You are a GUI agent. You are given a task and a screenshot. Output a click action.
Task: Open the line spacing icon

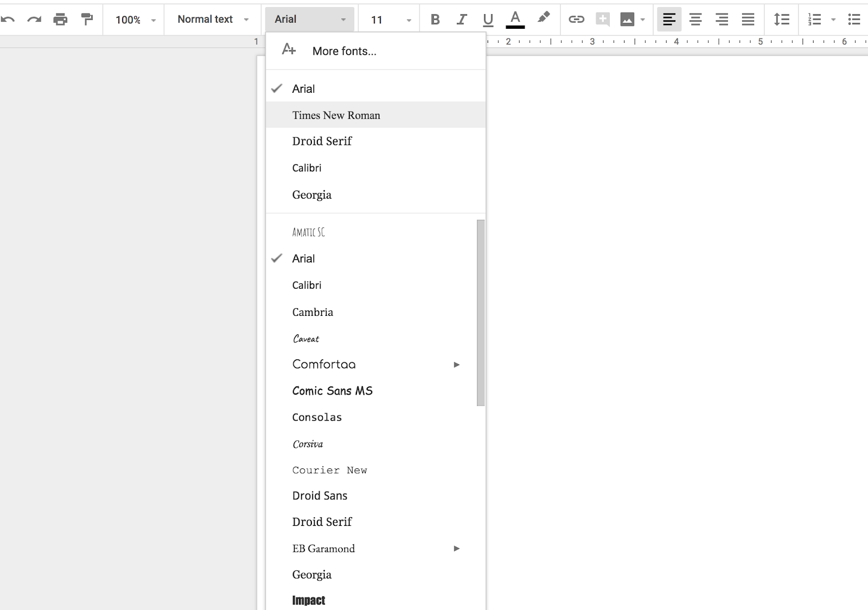pyautogui.click(x=781, y=20)
